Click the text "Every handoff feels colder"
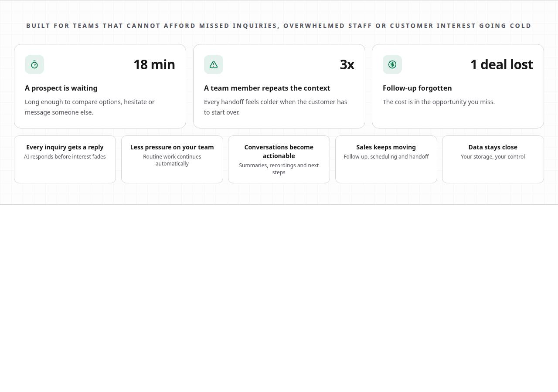The height and width of the screenshot is (392, 558). (x=241, y=102)
